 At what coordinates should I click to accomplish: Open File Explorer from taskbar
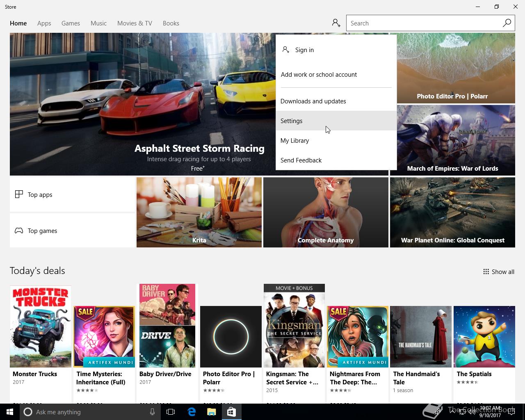click(x=211, y=412)
